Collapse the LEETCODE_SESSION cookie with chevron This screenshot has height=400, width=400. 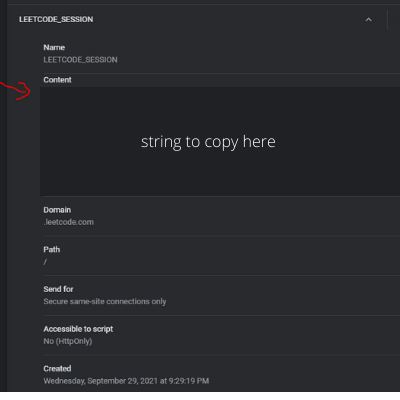[x=368, y=20]
